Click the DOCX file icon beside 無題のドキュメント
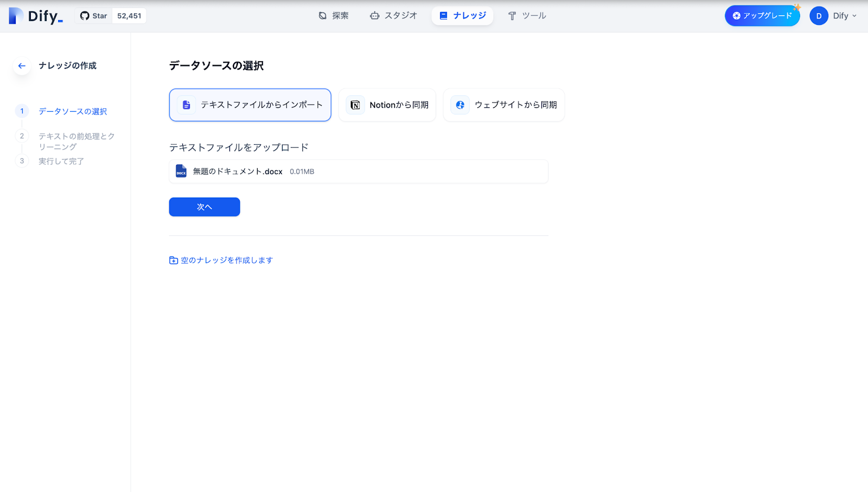868x492 pixels. (x=180, y=171)
